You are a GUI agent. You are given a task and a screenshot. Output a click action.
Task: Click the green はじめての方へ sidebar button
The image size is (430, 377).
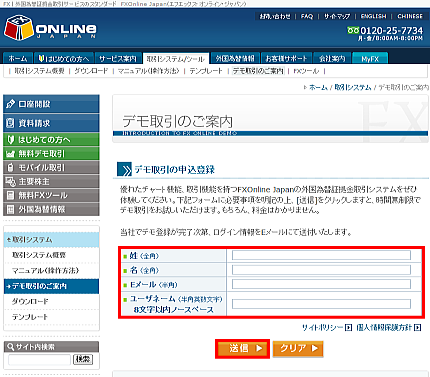point(51,140)
